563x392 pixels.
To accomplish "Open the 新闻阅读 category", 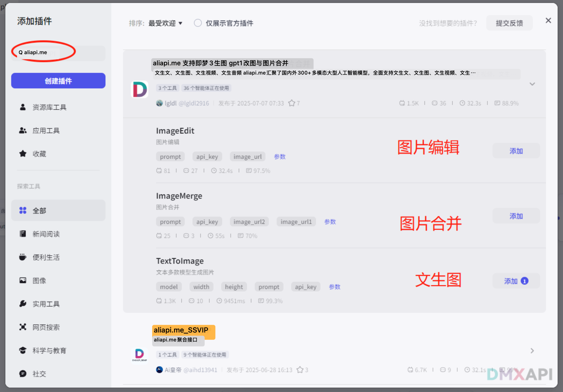I will [x=58, y=234].
